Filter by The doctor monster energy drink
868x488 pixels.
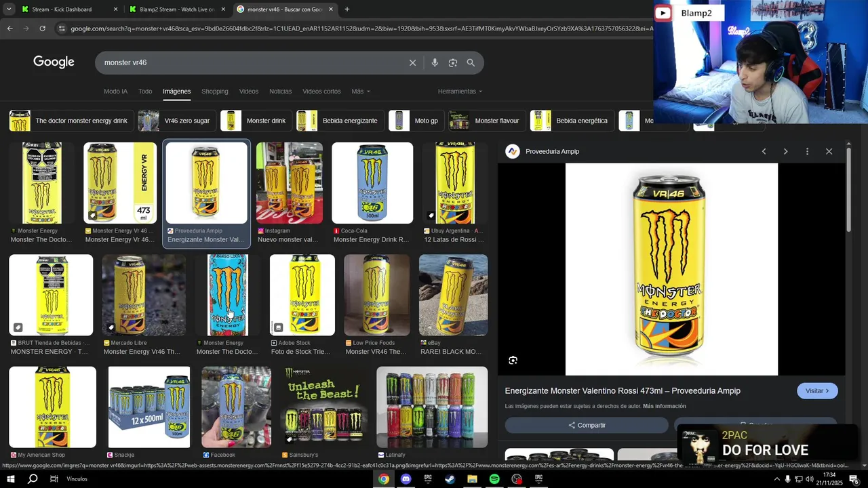pyautogui.click(x=71, y=121)
